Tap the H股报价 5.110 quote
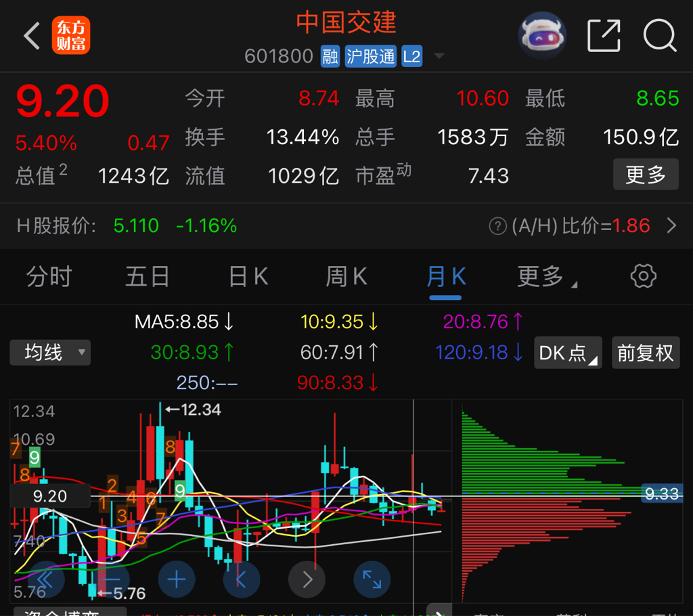 click(x=136, y=226)
